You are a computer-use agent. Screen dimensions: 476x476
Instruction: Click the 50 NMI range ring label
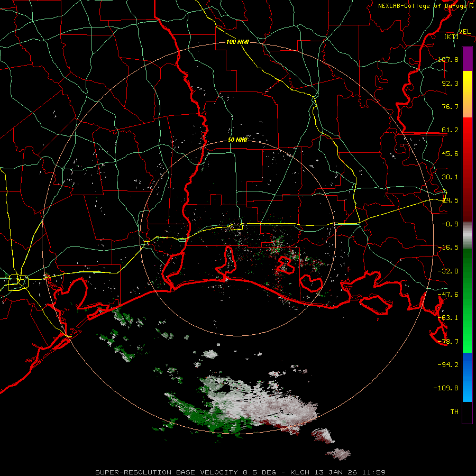[x=237, y=140]
